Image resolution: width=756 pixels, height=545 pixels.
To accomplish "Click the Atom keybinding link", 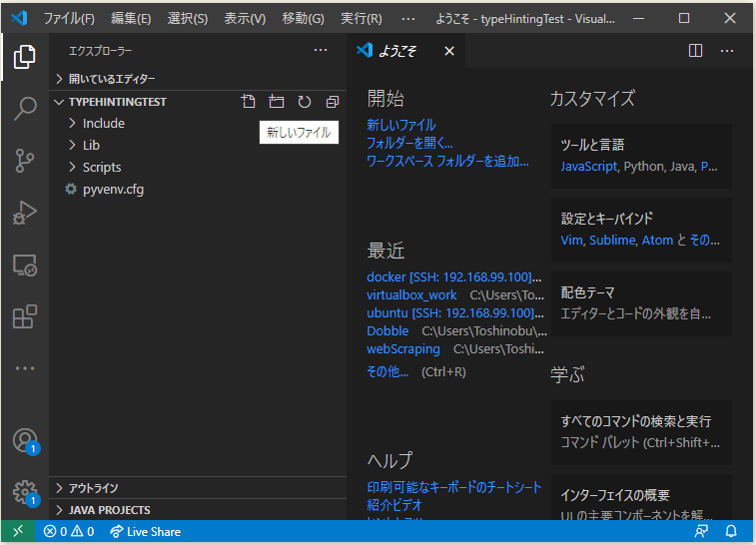I will [657, 240].
